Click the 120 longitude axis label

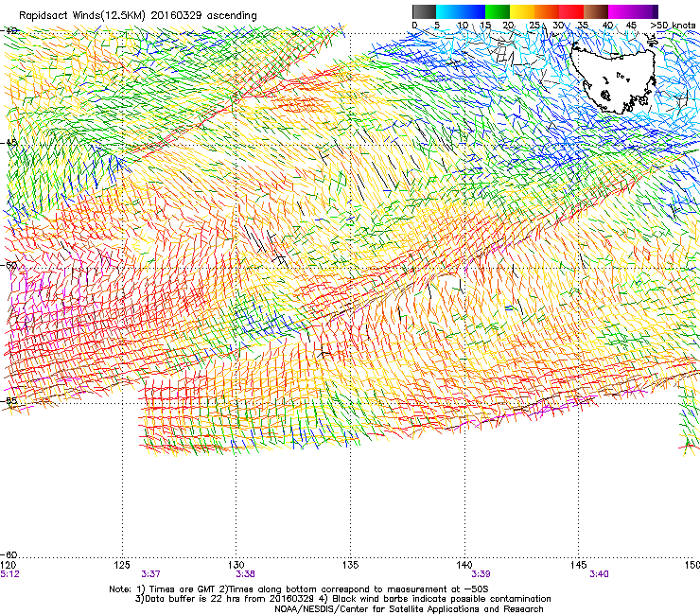click(9, 565)
